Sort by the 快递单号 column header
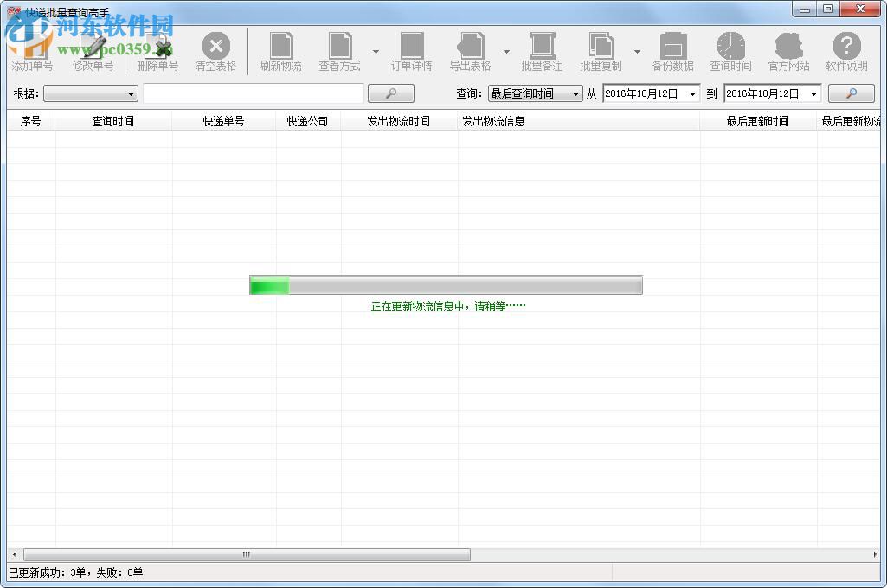The height and width of the screenshot is (588, 887). click(x=224, y=121)
